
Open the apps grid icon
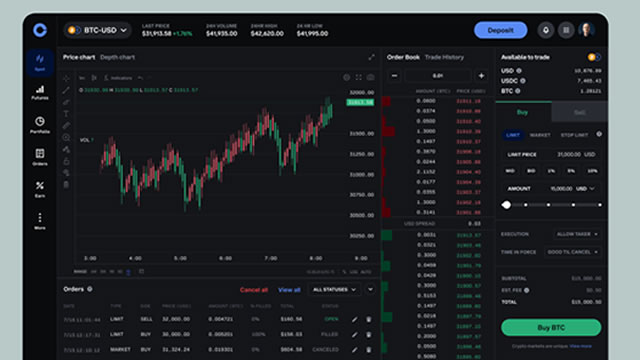click(x=566, y=30)
